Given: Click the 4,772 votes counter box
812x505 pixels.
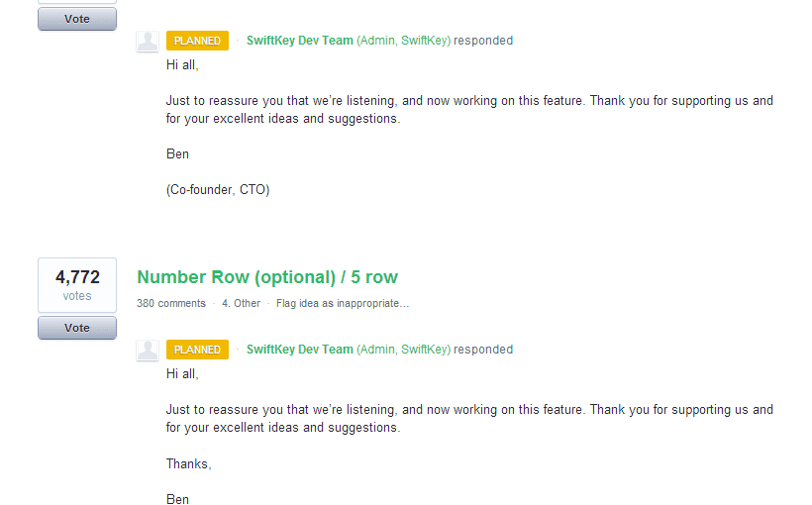Looking at the screenshot, I should tap(77, 285).
